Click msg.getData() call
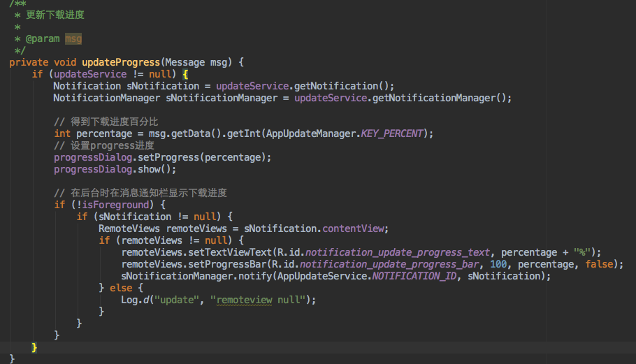The height and width of the screenshot is (364, 636). [x=185, y=133]
